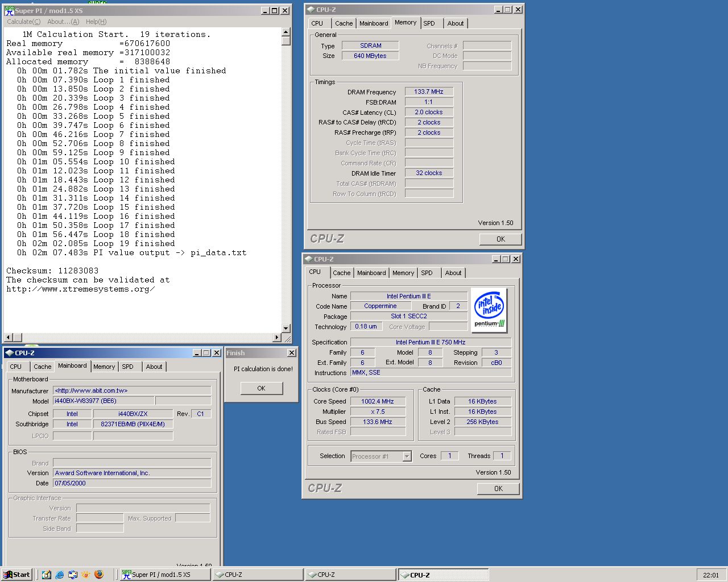This screenshot has width=728, height=582.
Task: Select Cache tab in Mainboard CPU-Z window
Action: point(43,367)
